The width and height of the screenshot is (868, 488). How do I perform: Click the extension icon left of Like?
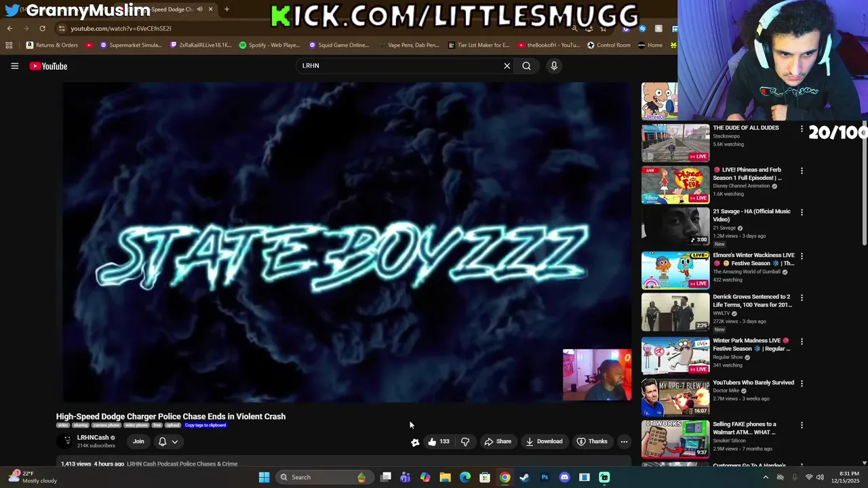415,442
